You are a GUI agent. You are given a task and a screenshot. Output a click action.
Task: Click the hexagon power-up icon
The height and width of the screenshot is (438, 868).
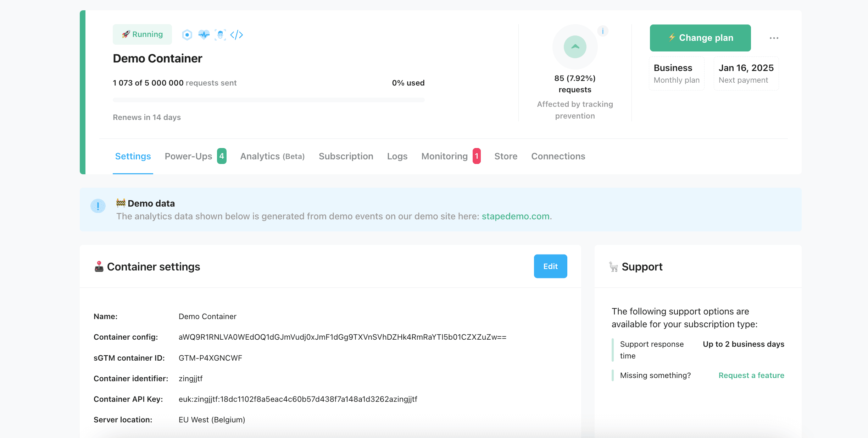[x=187, y=35]
